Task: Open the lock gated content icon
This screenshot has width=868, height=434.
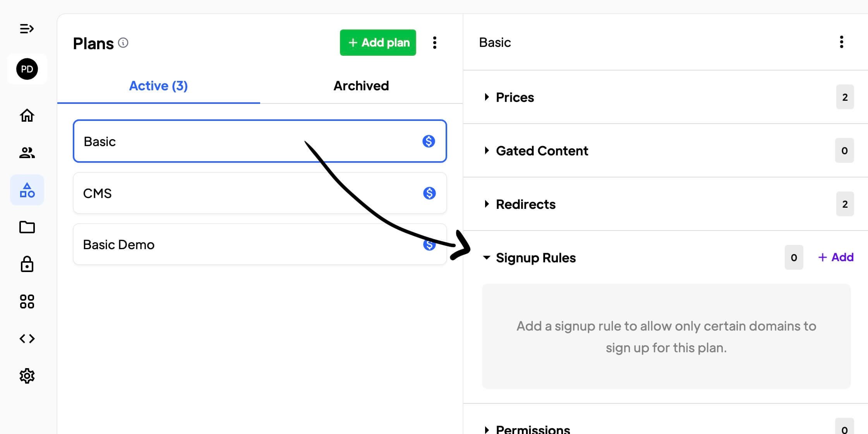Action: point(27,264)
